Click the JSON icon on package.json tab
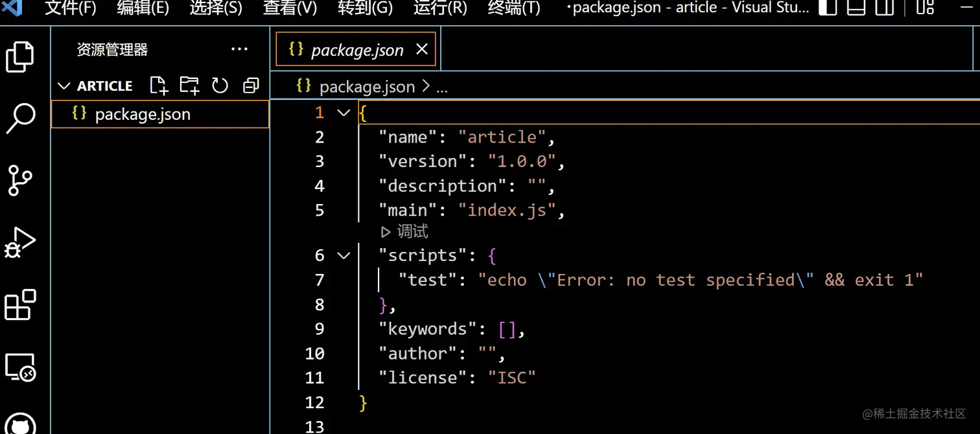Image resolution: width=980 pixels, height=434 pixels. (x=296, y=49)
